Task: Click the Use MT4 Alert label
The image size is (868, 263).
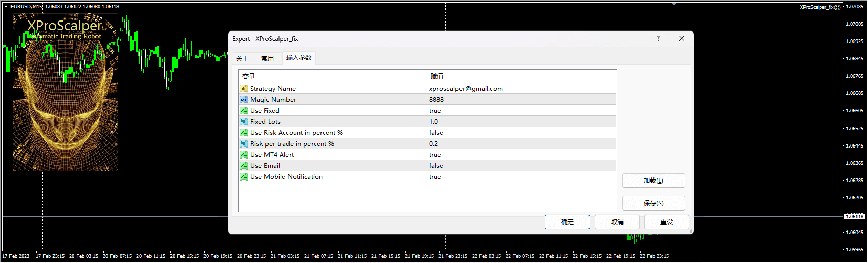Action: (272, 155)
